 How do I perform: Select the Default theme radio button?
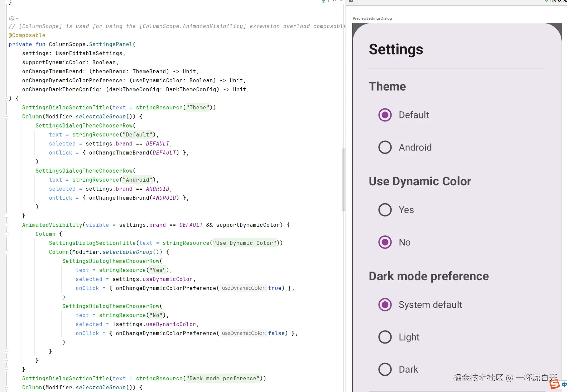pos(385,115)
